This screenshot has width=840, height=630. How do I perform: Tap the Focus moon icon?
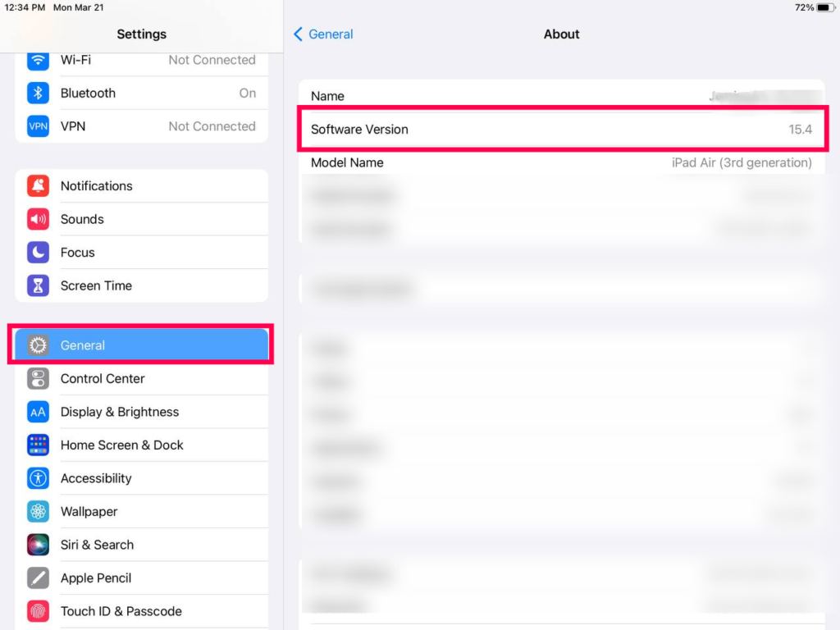38,253
